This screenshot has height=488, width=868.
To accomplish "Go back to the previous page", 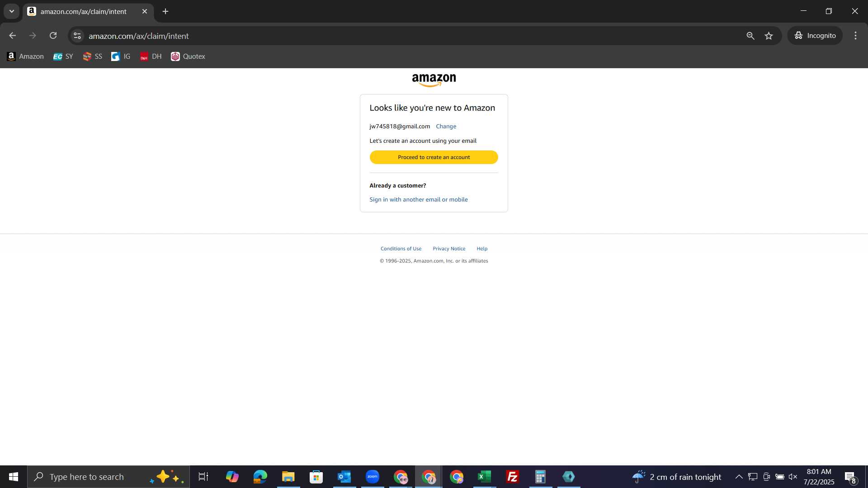I will 13,36.
